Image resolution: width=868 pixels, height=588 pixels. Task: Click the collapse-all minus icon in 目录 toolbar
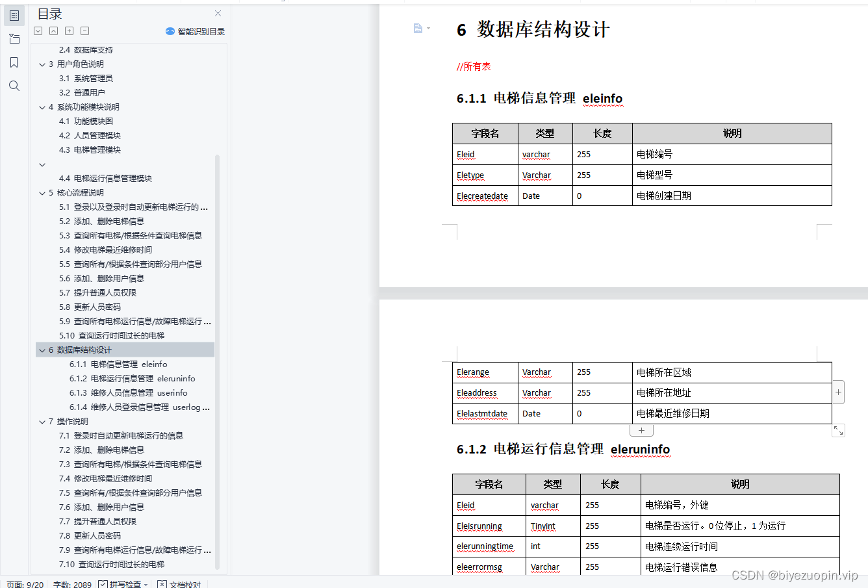84,31
